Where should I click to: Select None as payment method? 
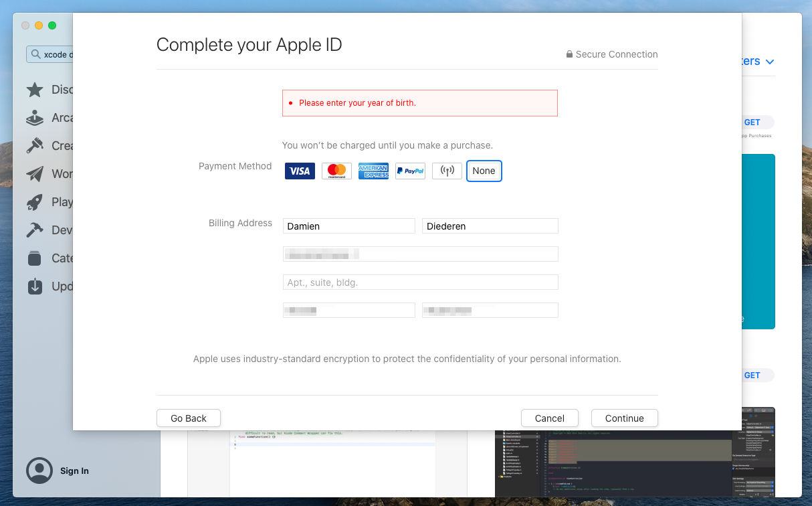click(x=484, y=171)
